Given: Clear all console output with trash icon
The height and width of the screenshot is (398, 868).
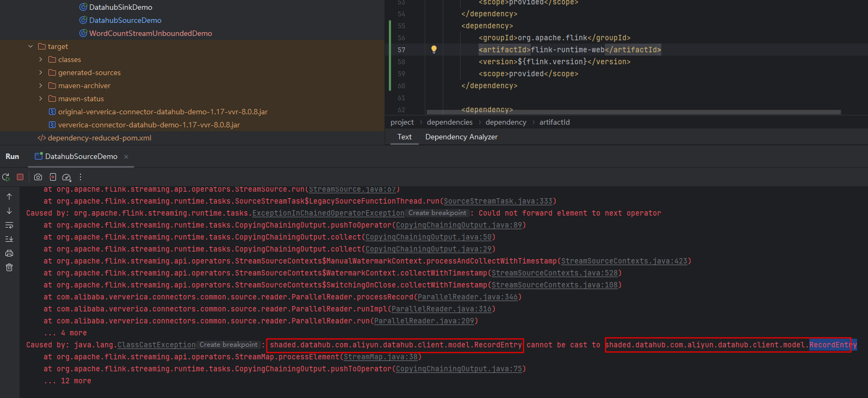Looking at the screenshot, I should tap(9, 267).
